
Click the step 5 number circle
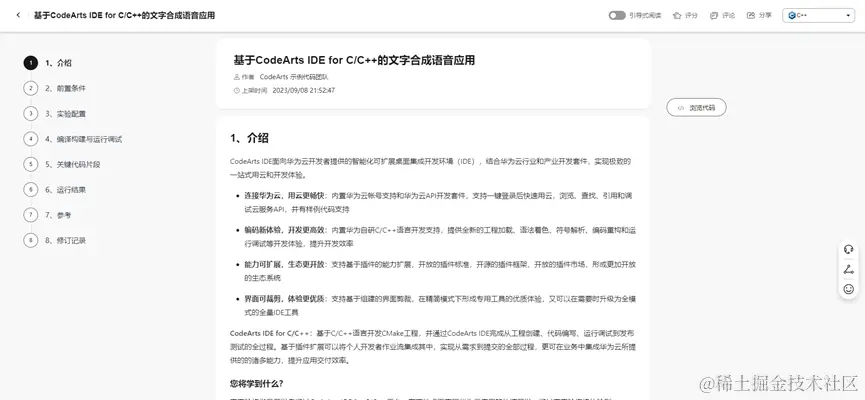(x=31, y=164)
